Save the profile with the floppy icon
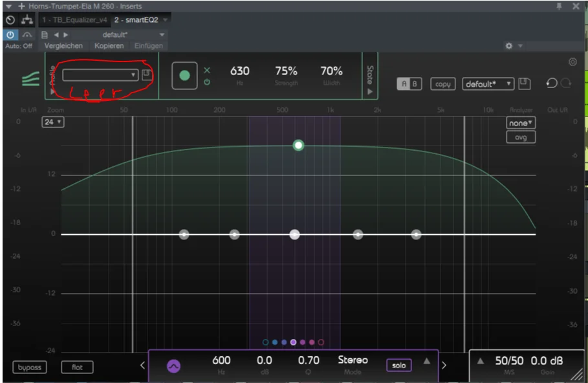The width and height of the screenshot is (588, 383). click(x=147, y=74)
